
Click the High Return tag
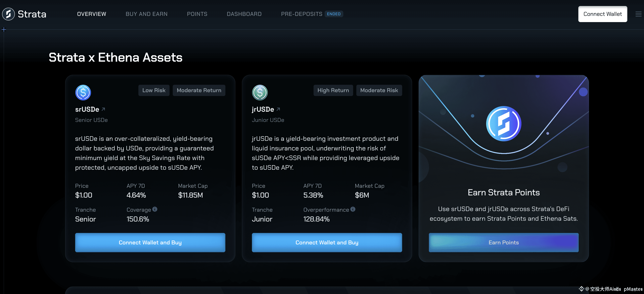(x=333, y=90)
